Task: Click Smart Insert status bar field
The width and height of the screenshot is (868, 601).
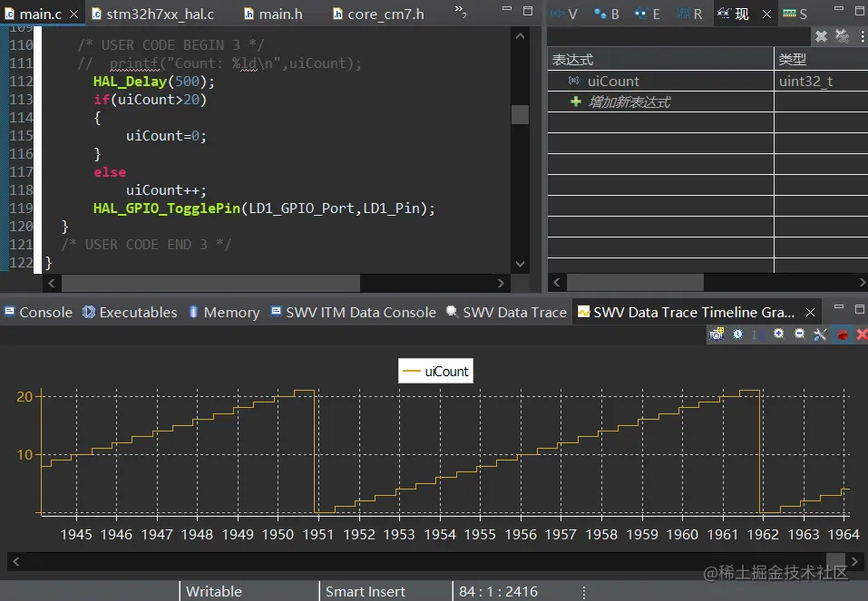Action: click(x=366, y=592)
